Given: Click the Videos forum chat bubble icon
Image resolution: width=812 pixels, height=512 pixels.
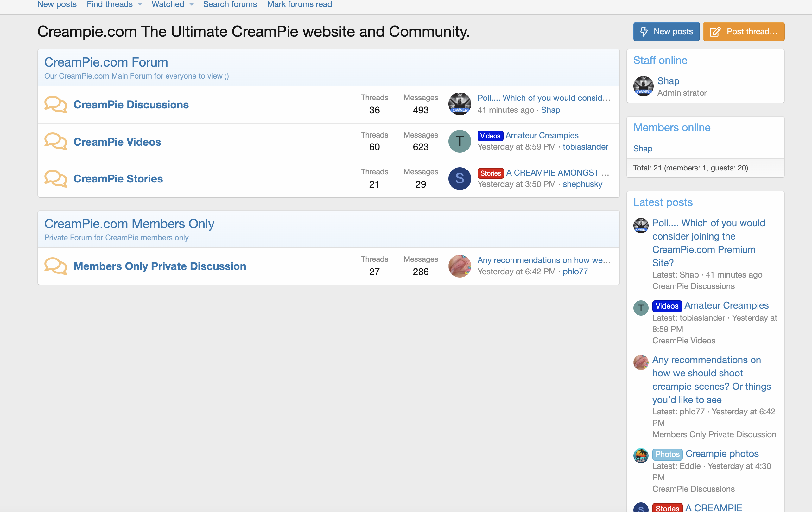Looking at the screenshot, I should tap(56, 142).
